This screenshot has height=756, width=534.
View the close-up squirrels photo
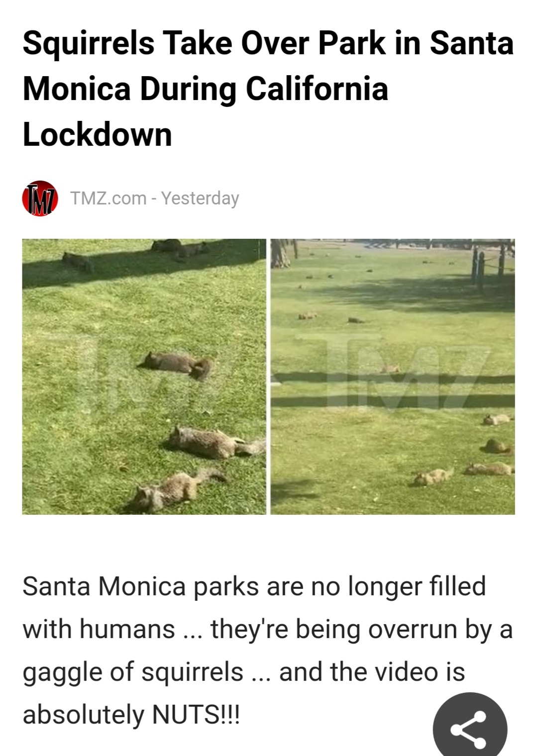pos(144,377)
